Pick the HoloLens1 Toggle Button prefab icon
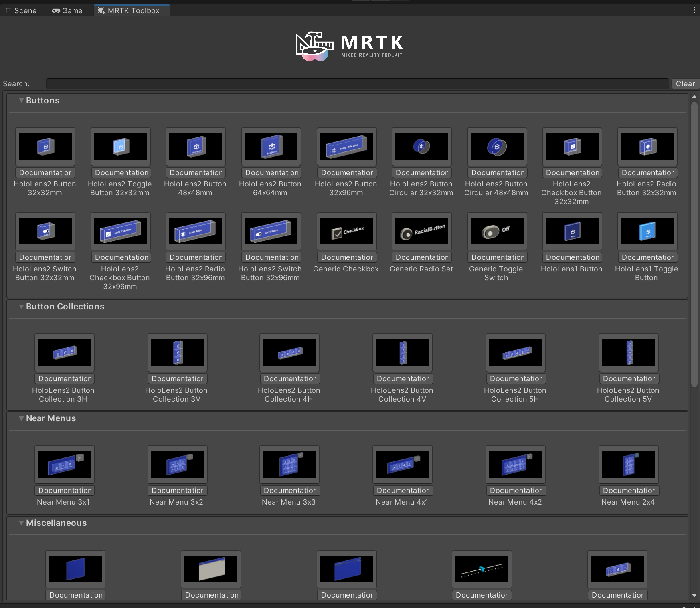 (647, 231)
